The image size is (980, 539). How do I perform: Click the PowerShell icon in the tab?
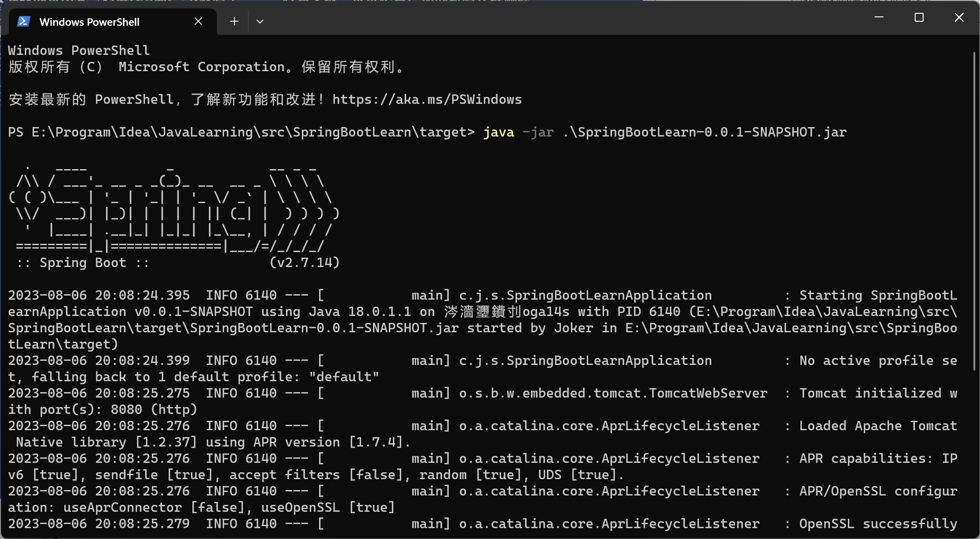23,22
